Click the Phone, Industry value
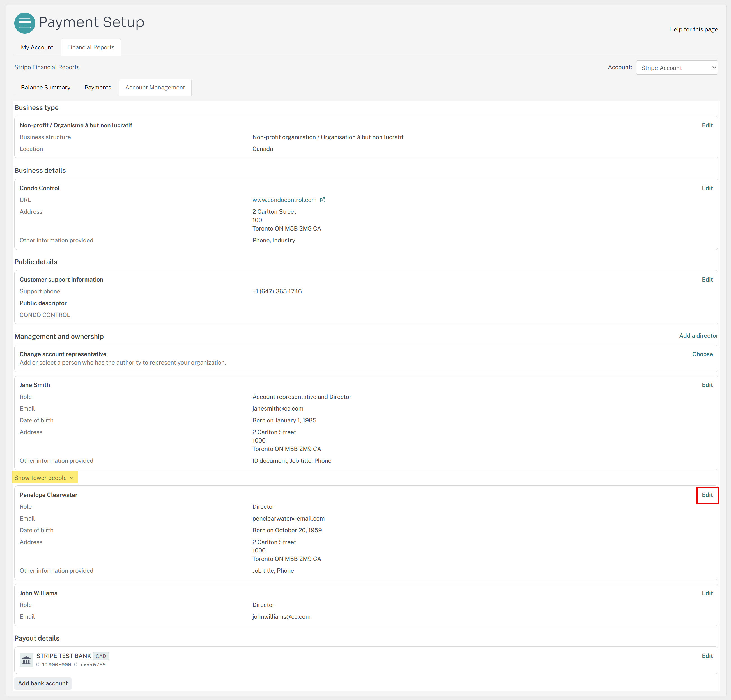The height and width of the screenshot is (700, 731). (274, 240)
